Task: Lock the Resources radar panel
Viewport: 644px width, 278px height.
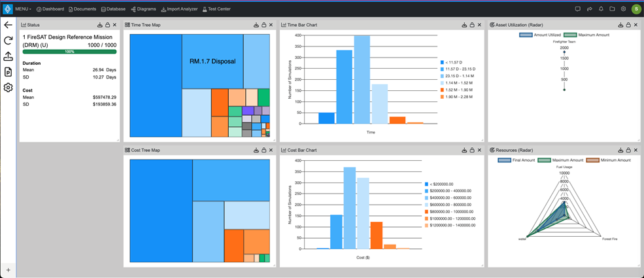Action: [628, 150]
